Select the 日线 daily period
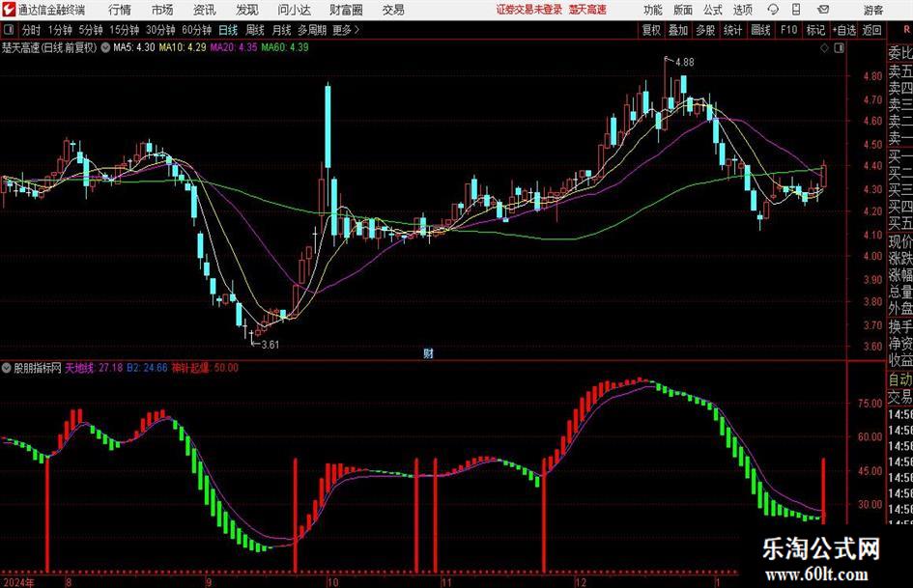This screenshot has height=588, width=913. click(228, 30)
